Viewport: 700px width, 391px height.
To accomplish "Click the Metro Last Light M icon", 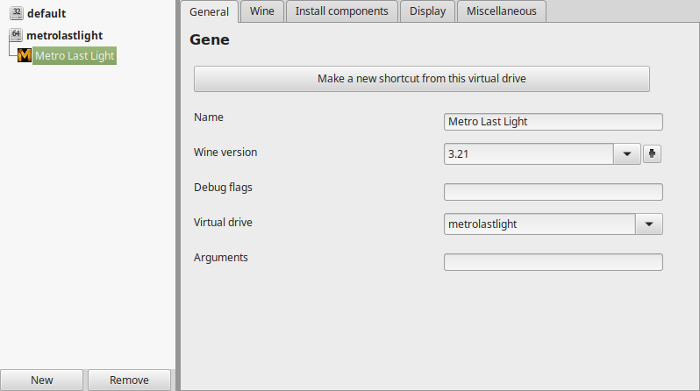I will click(25, 56).
